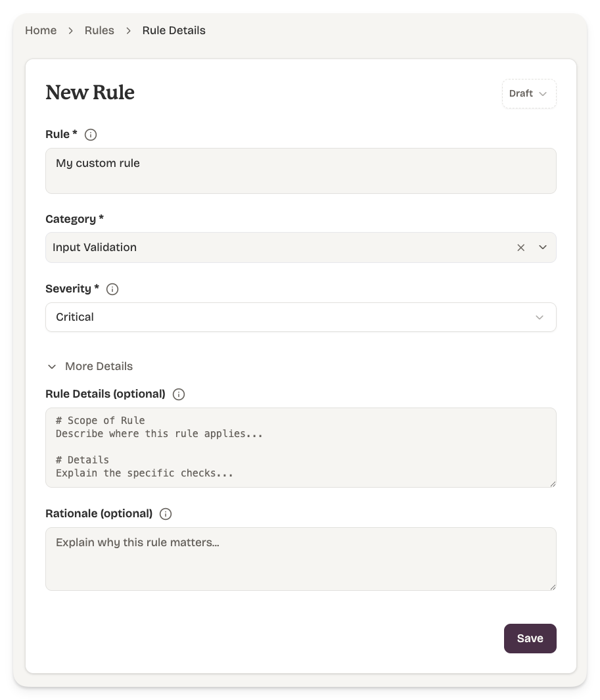Collapse the More Details section
The image size is (600, 700).
click(90, 367)
